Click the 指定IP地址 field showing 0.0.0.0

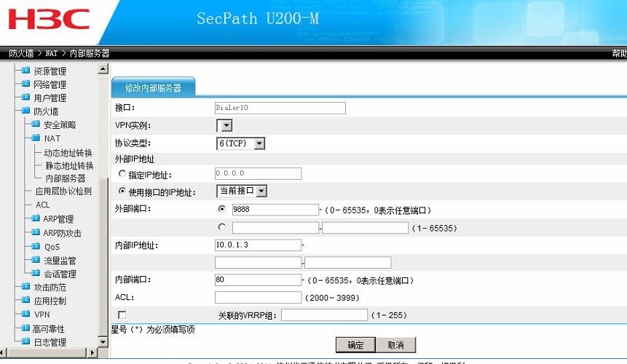click(258, 173)
